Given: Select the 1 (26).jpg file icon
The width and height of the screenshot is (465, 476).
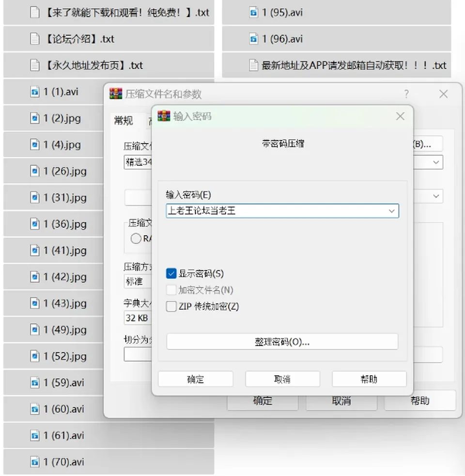Looking at the screenshot, I should [x=35, y=171].
